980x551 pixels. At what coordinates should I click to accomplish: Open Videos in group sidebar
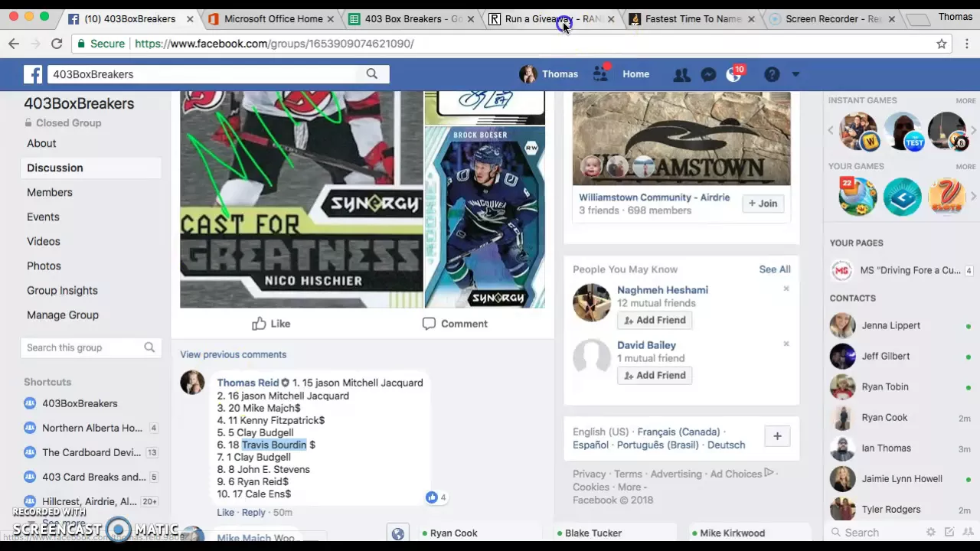point(44,241)
